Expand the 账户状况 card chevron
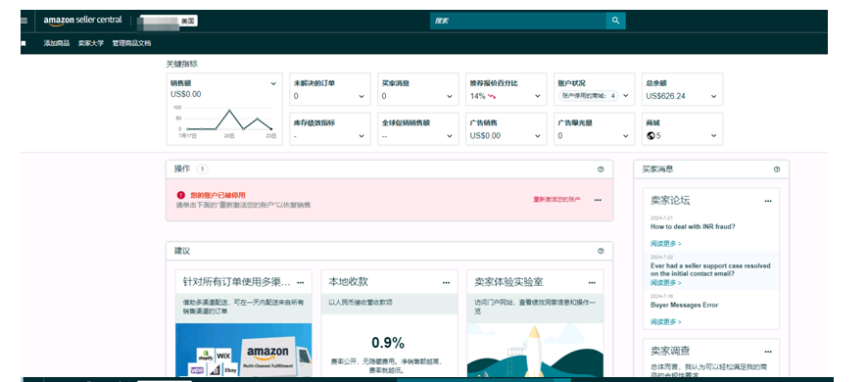 point(626,96)
